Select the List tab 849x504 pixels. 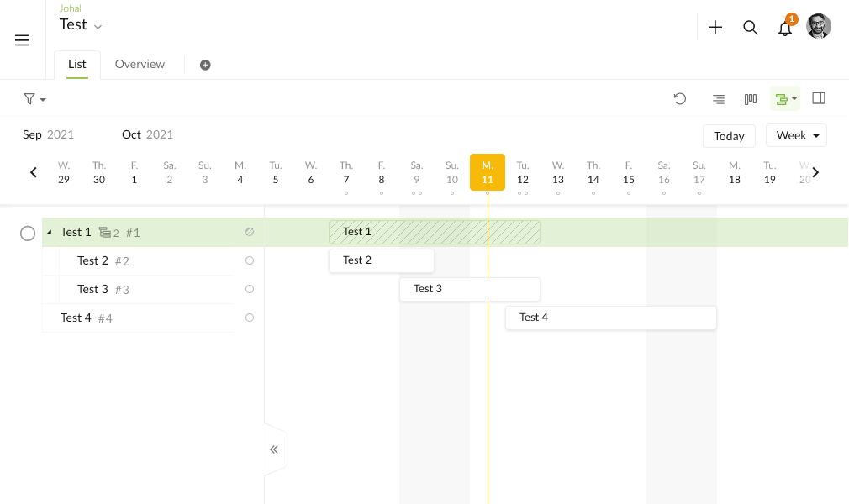76,64
